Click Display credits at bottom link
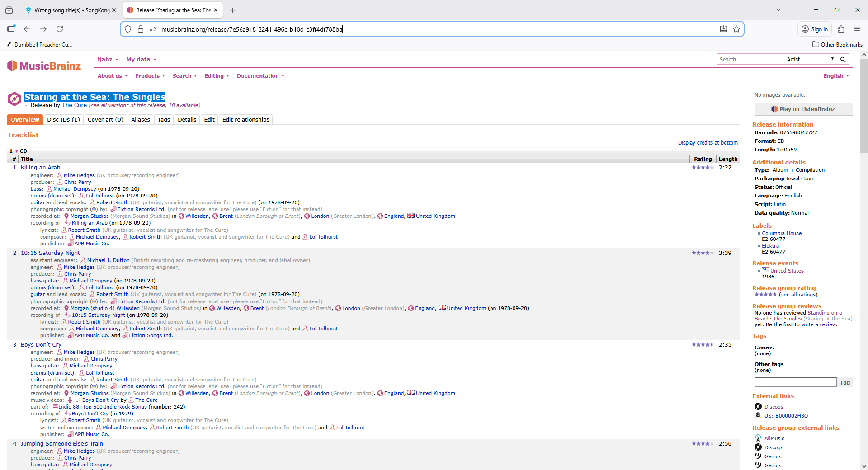This screenshot has height=470, width=868. [708, 143]
